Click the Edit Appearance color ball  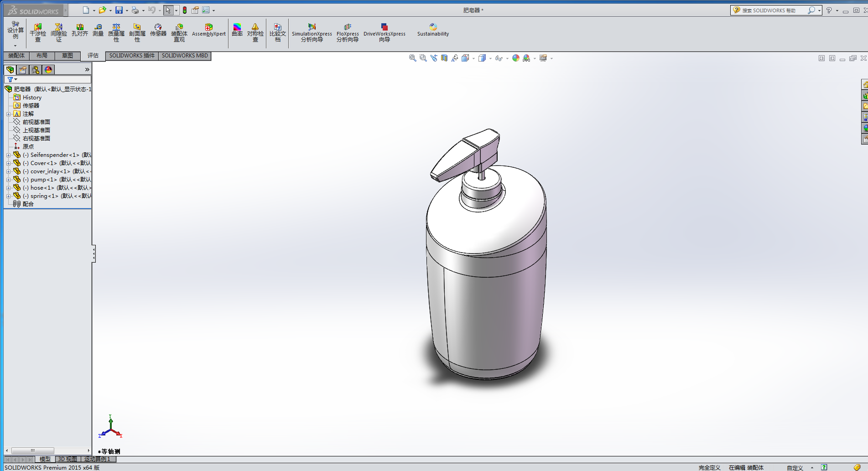coord(516,58)
